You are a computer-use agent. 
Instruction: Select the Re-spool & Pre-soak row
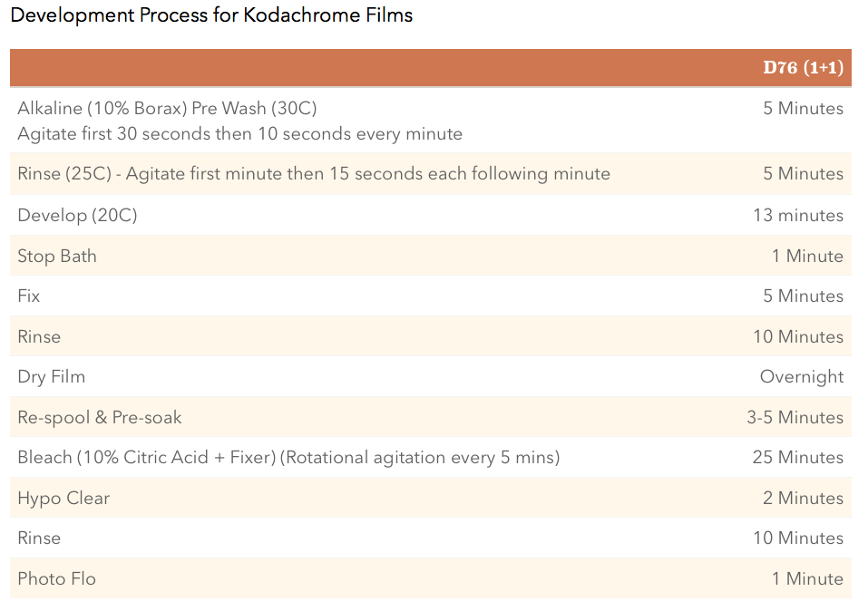[x=100, y=418]
